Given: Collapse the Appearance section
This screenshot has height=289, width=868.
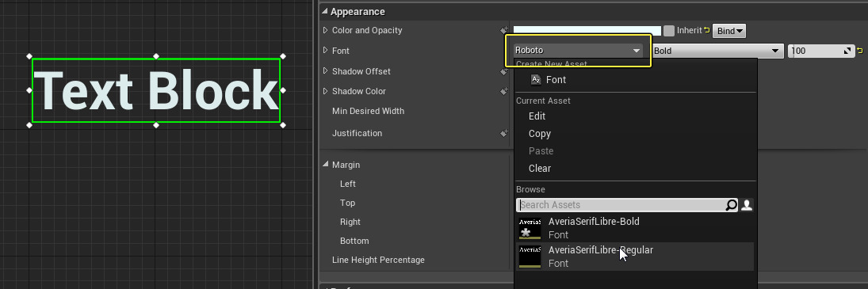Looking at the screenshot, I should (x=325, y=12).
